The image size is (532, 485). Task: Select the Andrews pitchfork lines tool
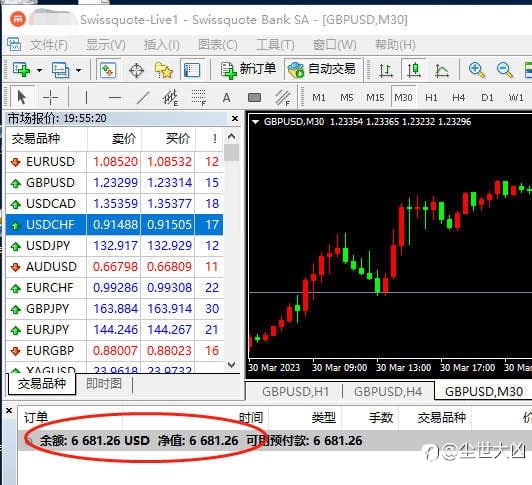[x=283, y=98]
